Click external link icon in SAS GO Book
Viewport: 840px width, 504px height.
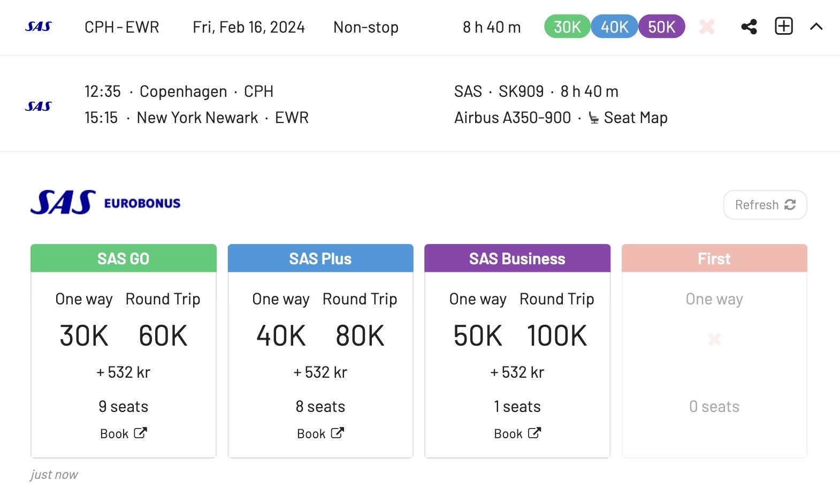[x=140, y=432]
